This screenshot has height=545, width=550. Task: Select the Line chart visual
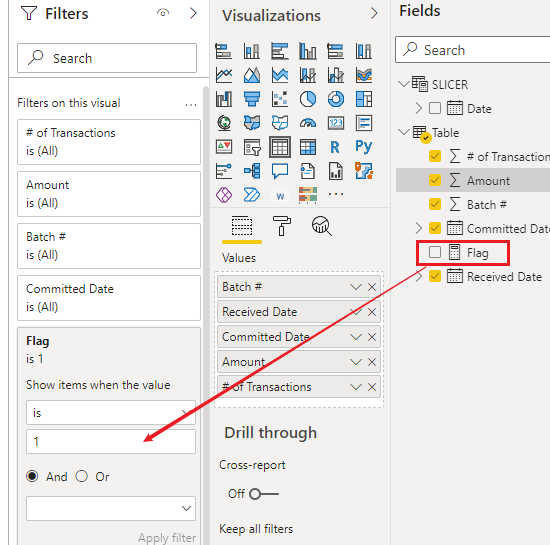pyautogui.click(x=223, y=75)
